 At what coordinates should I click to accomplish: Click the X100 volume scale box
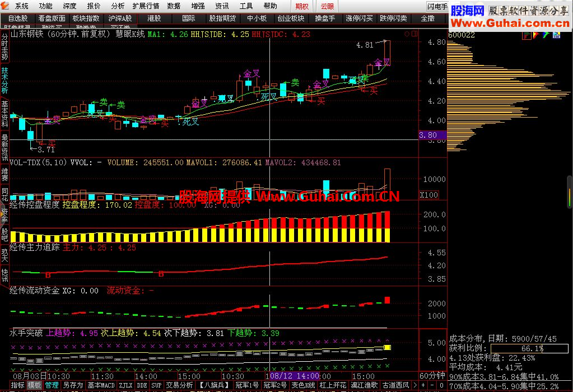click(428, 195)
